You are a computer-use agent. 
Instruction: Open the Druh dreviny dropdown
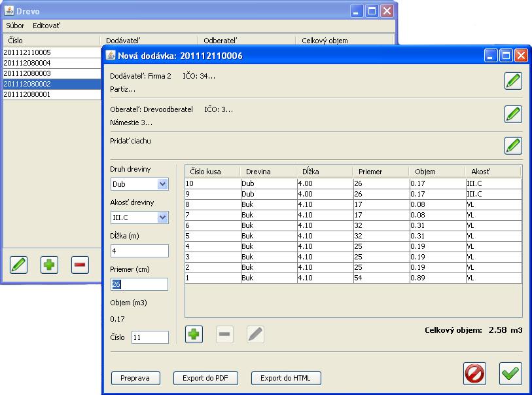[x=162, y=185]
